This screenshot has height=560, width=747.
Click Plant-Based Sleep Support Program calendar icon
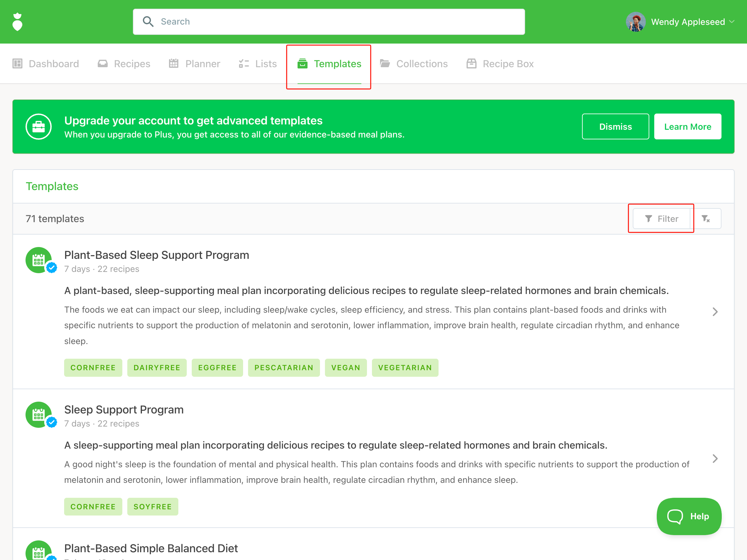click(x=39, y=260)
